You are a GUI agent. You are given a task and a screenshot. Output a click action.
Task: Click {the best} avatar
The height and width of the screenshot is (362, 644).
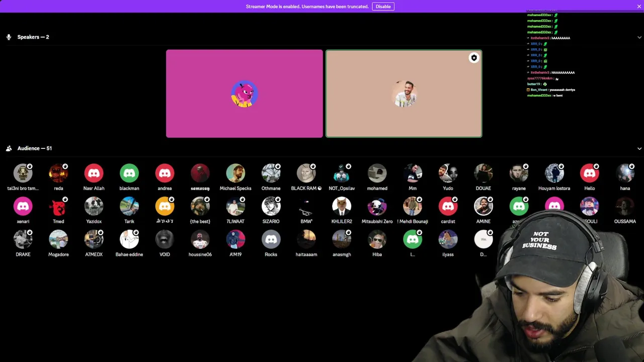[200, 207]
